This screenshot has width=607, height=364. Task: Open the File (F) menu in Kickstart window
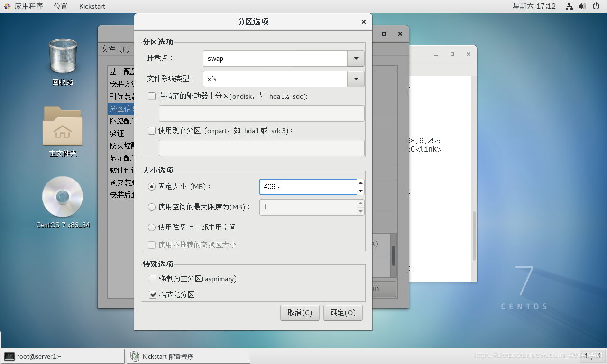(116, 49)
